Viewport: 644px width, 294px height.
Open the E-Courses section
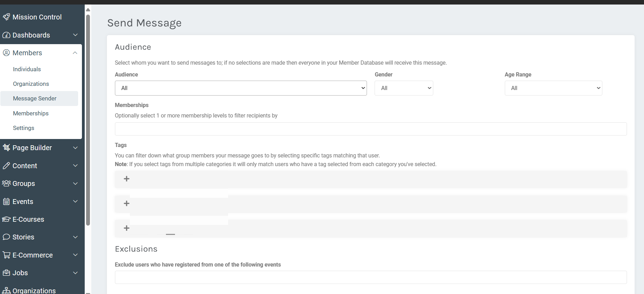[28, 219]
